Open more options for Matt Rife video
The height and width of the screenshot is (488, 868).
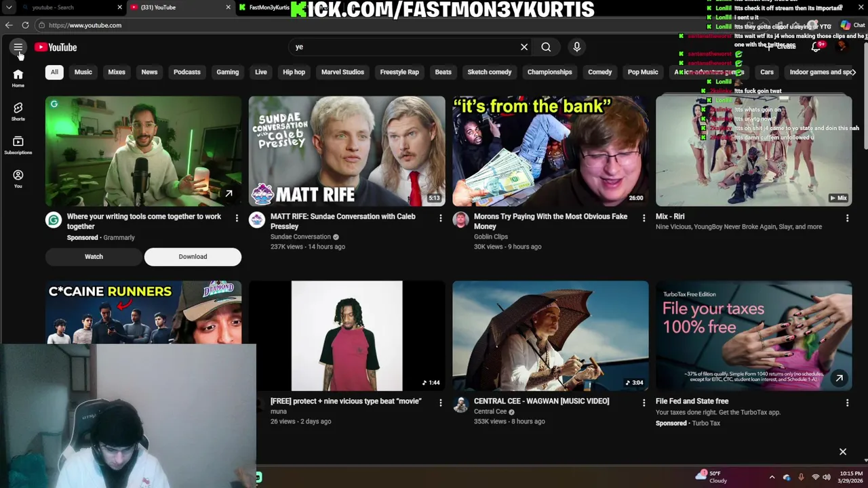440,218
